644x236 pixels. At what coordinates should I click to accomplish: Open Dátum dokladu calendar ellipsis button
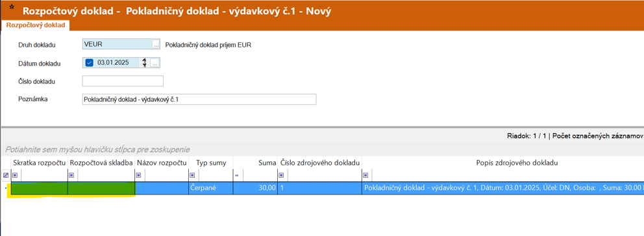coord(155,63)
